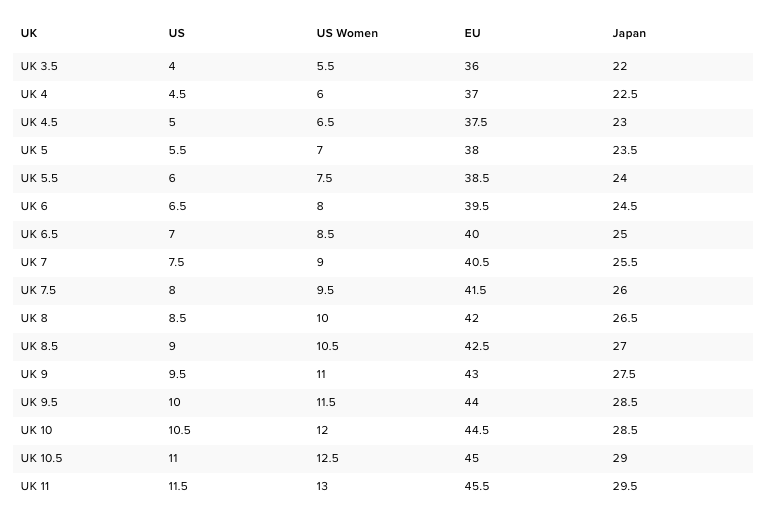Viewport: 764px width, 517px height.
Task: Click US size 10.5 cell
Action: 179,430
